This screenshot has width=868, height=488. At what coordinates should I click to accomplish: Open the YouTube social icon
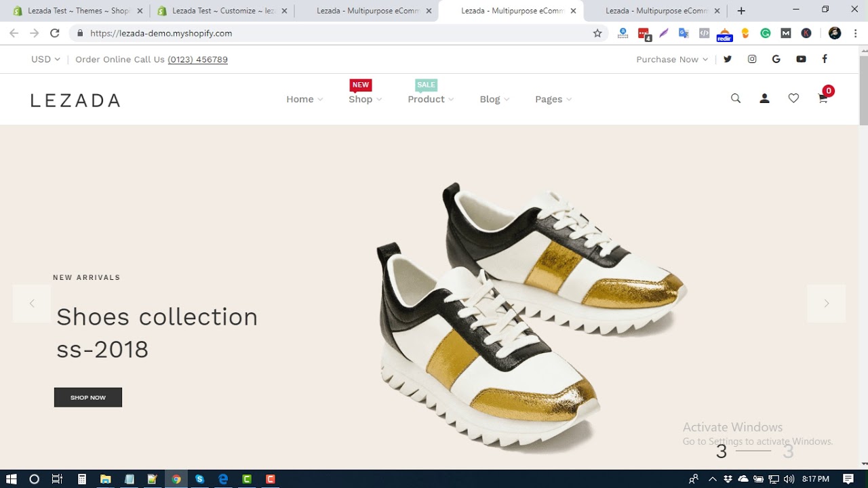pyautogui.click(x=801, y=59)
